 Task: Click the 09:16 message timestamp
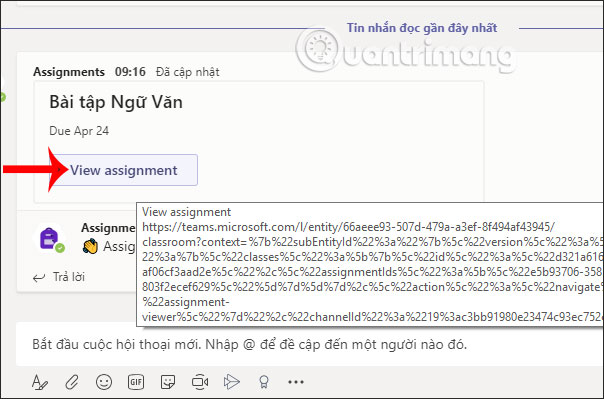130,72
